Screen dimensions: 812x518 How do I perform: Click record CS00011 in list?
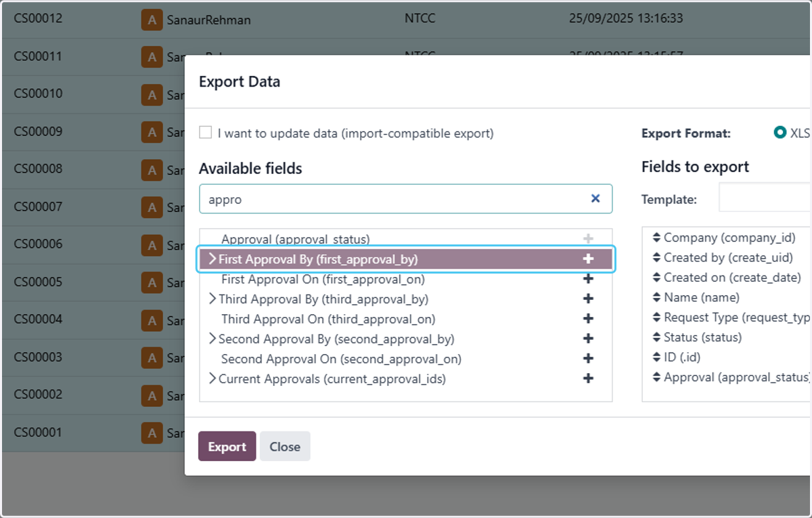38,56
